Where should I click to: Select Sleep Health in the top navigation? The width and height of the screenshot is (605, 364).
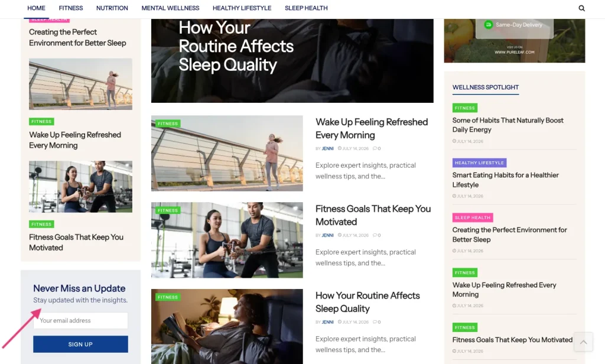tap(306, 8)
